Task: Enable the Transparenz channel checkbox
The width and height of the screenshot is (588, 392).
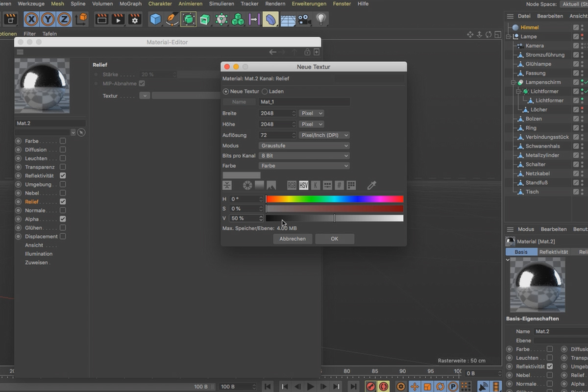Action: pyautogui.click(x=63, y=167)
